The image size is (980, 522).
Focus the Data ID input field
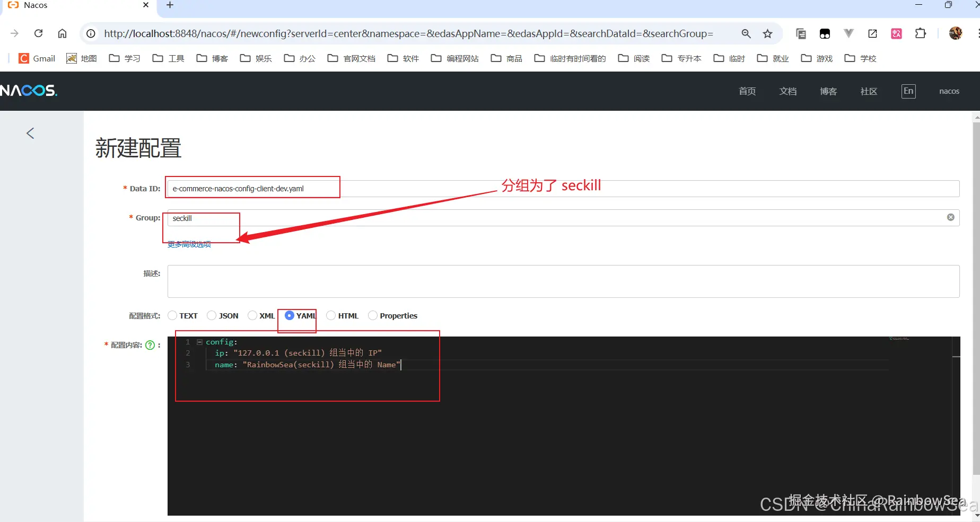click(x=563, y=189)
